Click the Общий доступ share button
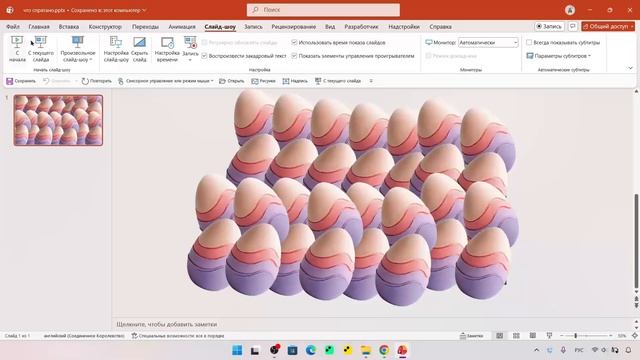The image size is (640, 360). click(x=608, y=26)
